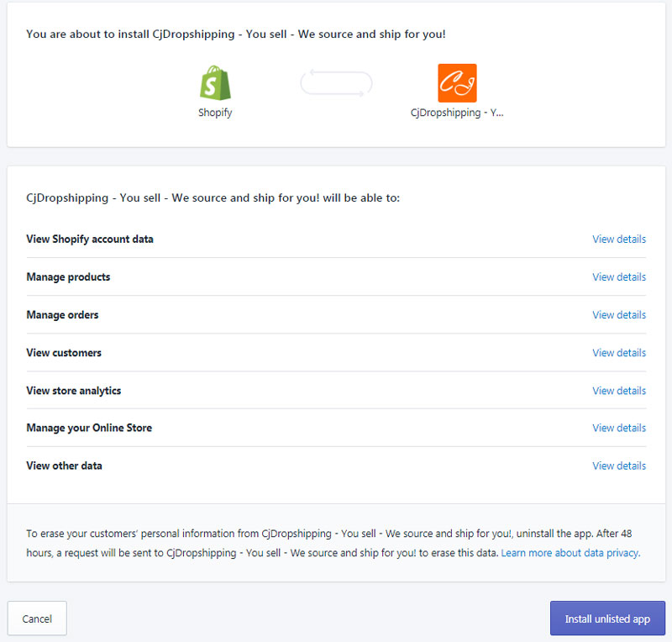The height and width of the screenshot is (642, 672).
Task: Click the truncated "CjDropshipping - Y..." app name
Action: (457, 113)
